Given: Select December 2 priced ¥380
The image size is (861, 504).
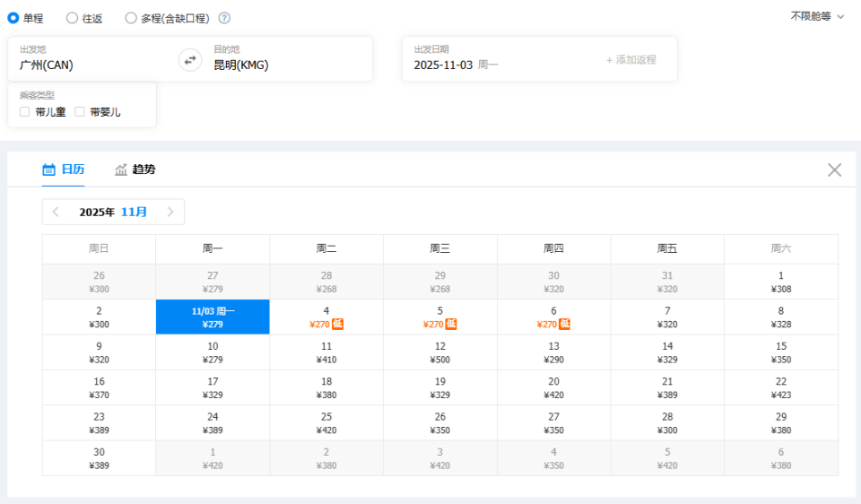Looking at the screenshot, I should tap(326, 458).
